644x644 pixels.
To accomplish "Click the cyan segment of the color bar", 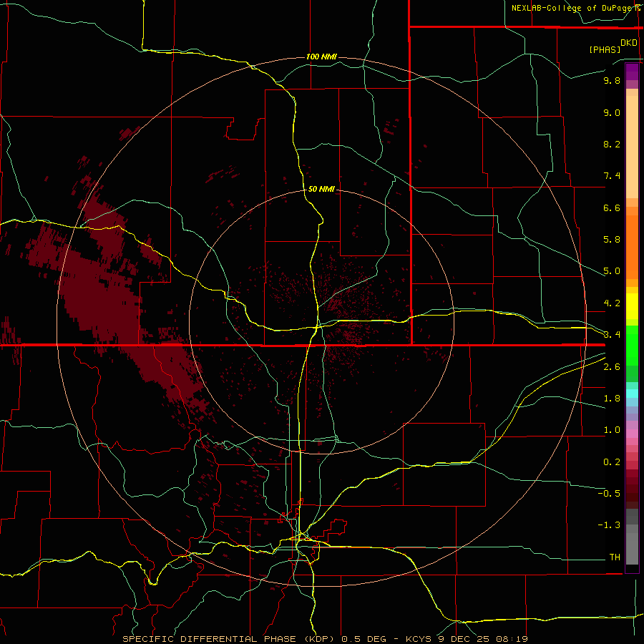I will point(632,394).
